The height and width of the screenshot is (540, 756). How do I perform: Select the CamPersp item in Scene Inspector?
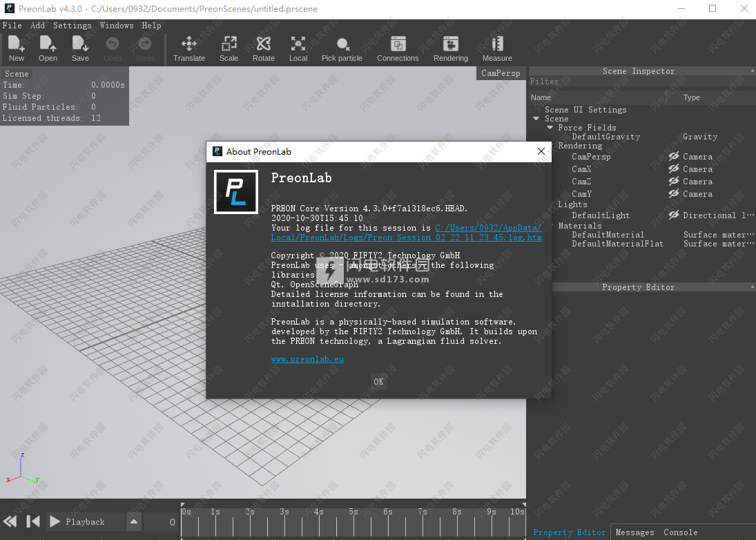591,157
